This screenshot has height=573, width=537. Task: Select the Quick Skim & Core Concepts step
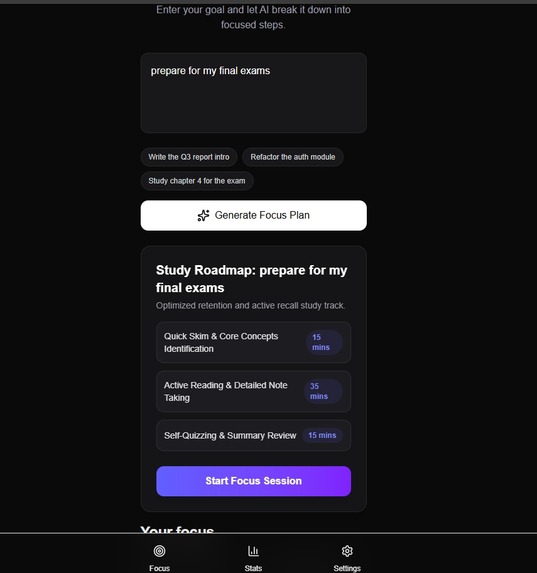(254, 342)
